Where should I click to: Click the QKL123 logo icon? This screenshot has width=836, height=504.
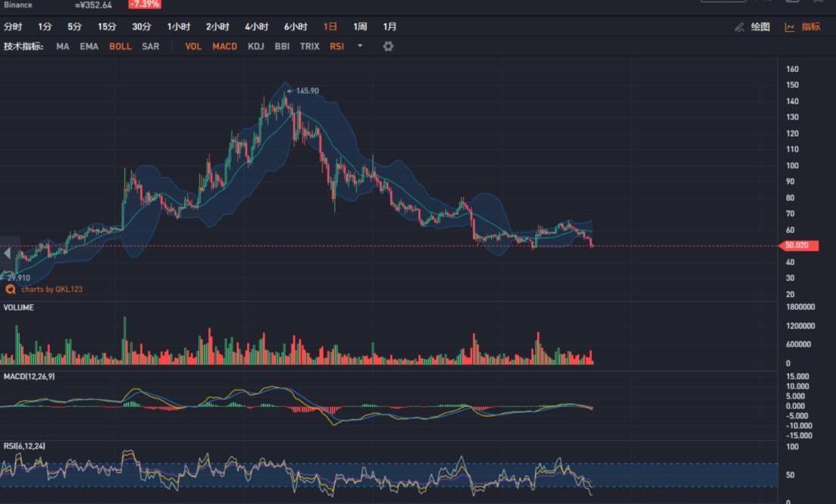[x=11, y=290]
